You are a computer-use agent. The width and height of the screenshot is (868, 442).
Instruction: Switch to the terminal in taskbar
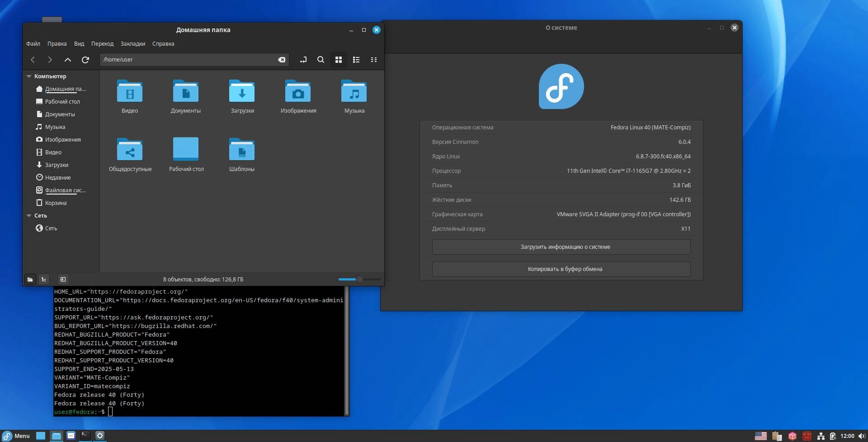[x=85, y=436]
